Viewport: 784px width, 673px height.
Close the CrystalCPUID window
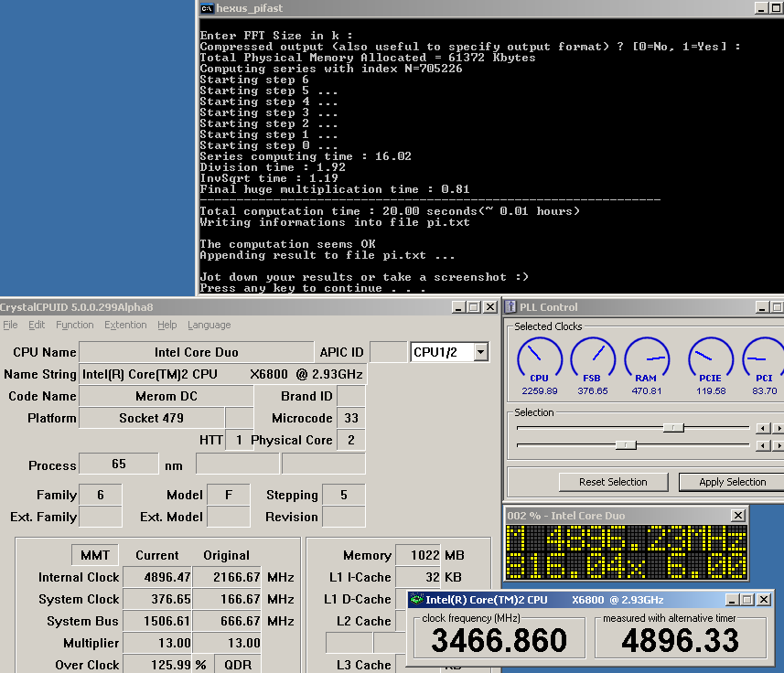pos(490,307)
